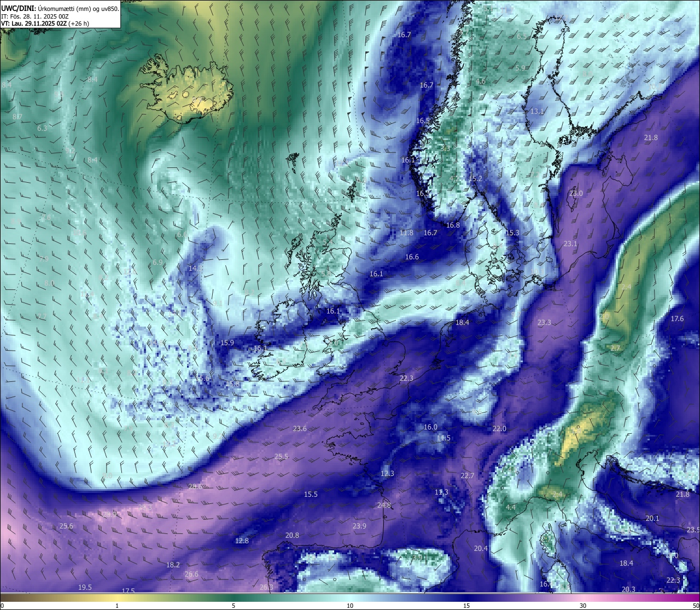Select the map value label '6.9'
Viewport: 700px width, 610px height.
click(x=157, y=262)
